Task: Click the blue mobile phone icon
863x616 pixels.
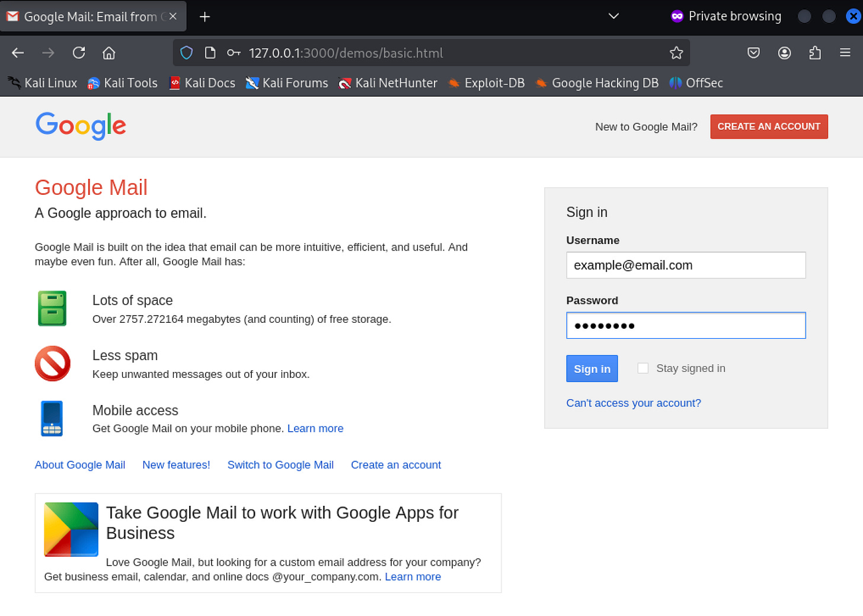Action: (x=52, y=418)
